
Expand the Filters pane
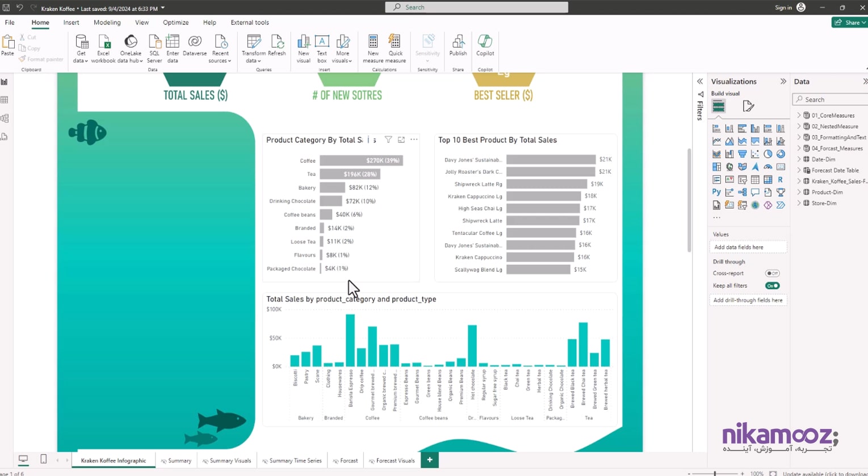coord(700,82)
